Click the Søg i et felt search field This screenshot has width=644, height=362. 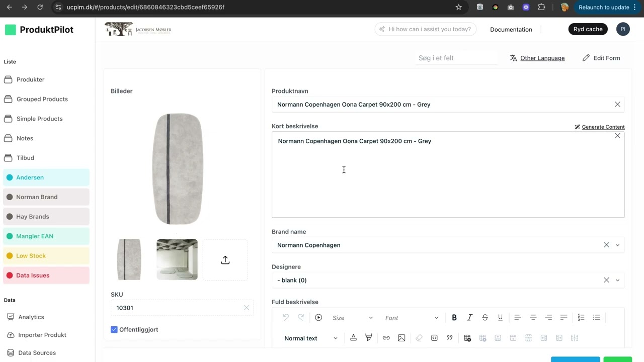pyautogui.click(x=456, y=58)
